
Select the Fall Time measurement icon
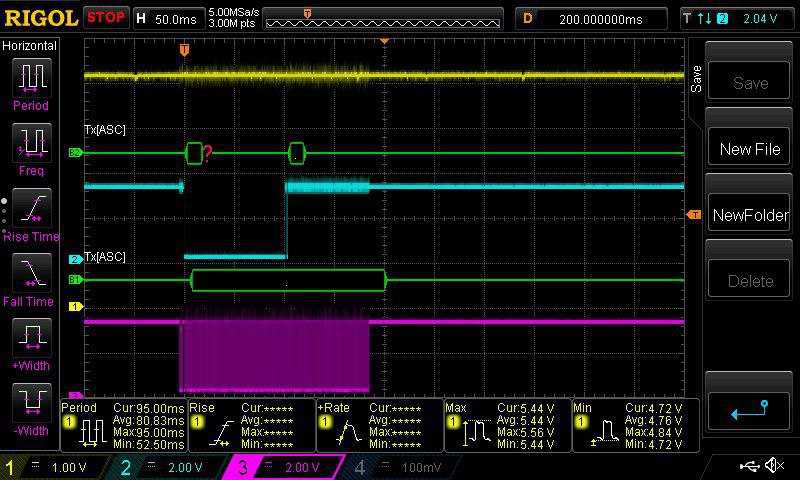point(32,273)
